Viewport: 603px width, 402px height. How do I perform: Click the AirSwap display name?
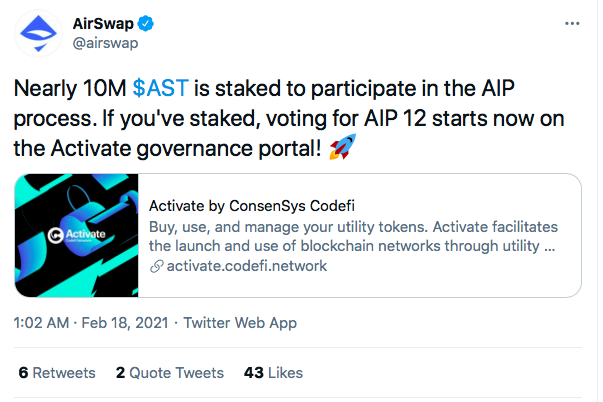point(103,24)
